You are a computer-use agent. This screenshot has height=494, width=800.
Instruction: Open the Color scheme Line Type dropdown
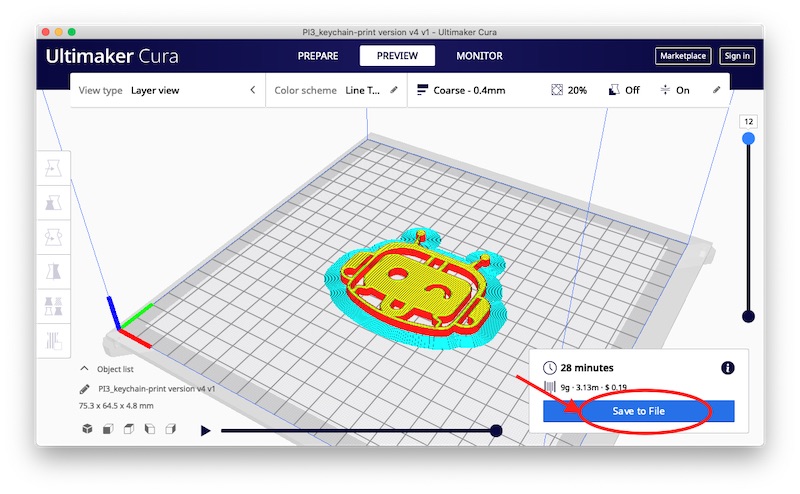pyautogui.click(x=336, y=90)
